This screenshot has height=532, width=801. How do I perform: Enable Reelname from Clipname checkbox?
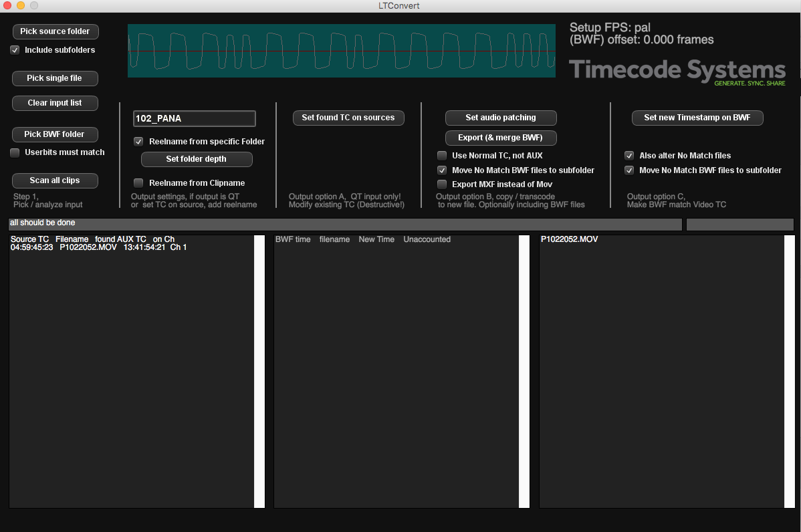pos(138,183)
